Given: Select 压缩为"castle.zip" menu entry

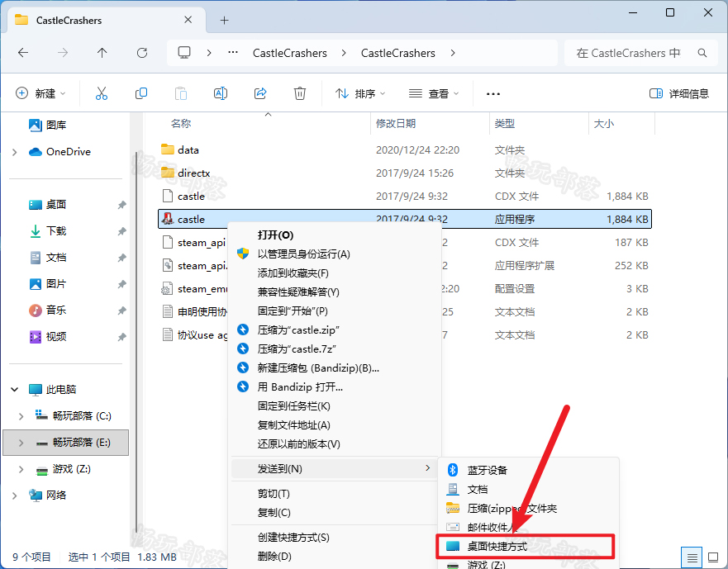Looking at the screenshot, I should [x=334, y=330].
